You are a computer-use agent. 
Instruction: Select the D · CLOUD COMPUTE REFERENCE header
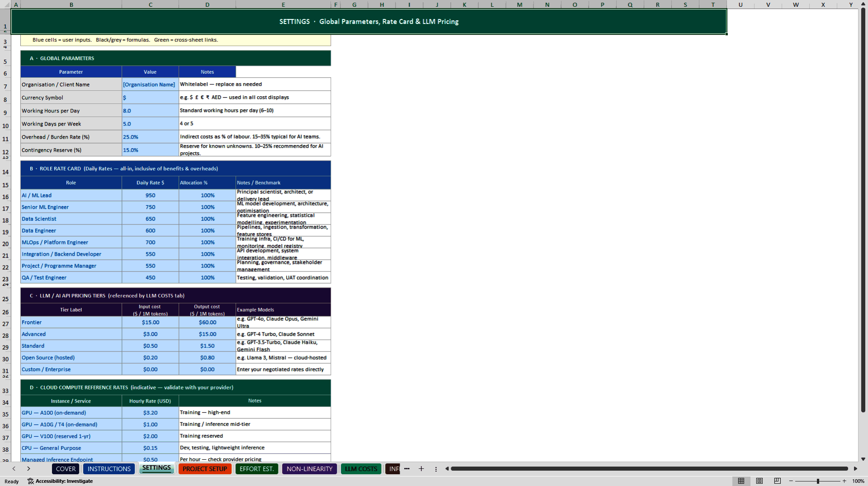point(175,387)
